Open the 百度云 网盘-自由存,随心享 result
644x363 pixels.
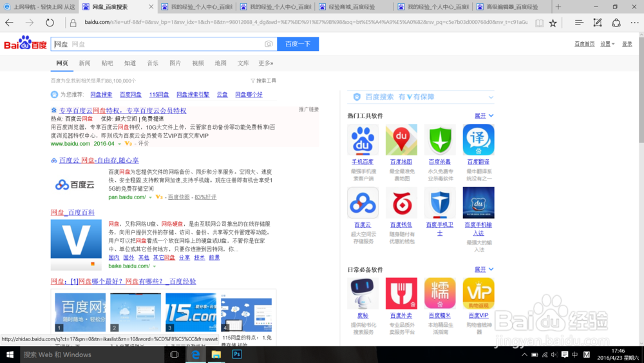[x=99, y=161]
